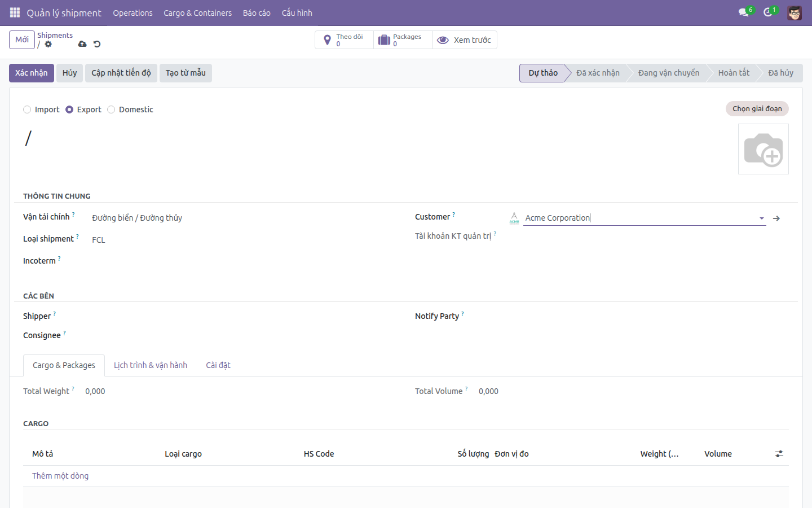Open Customer record via arrow icon

(776, 218)
